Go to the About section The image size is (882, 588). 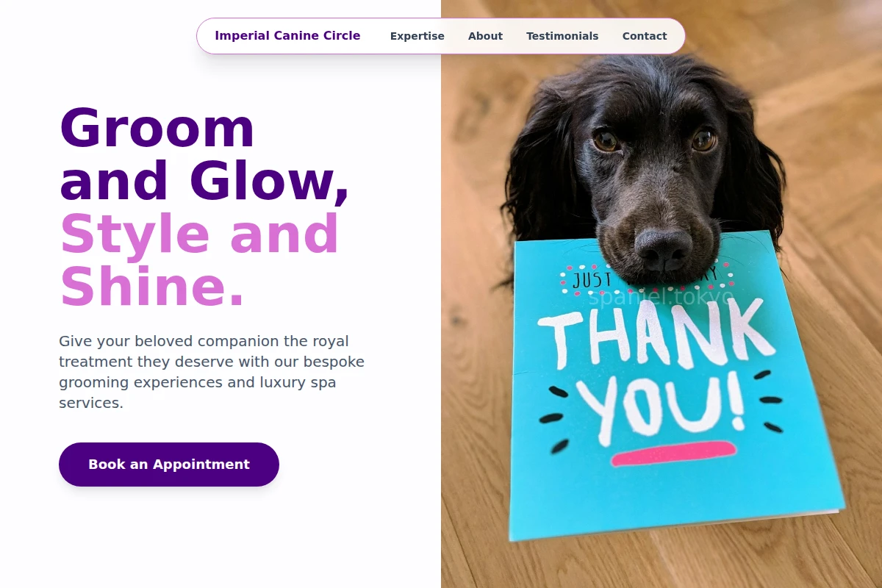485,36
